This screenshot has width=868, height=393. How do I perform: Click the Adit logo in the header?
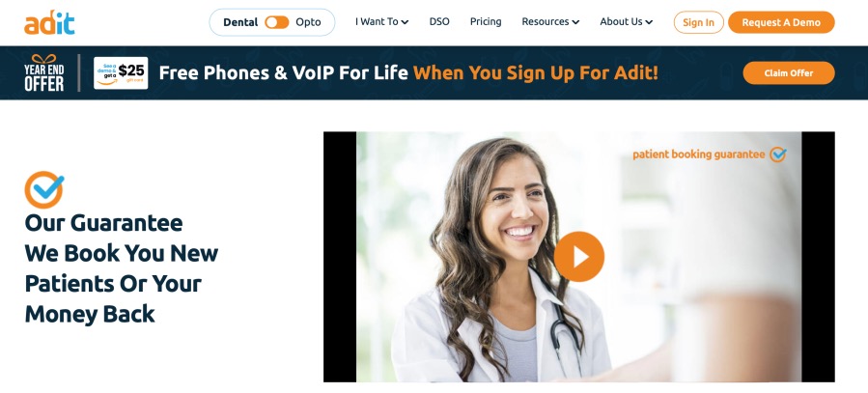click(x=49, y=23)
